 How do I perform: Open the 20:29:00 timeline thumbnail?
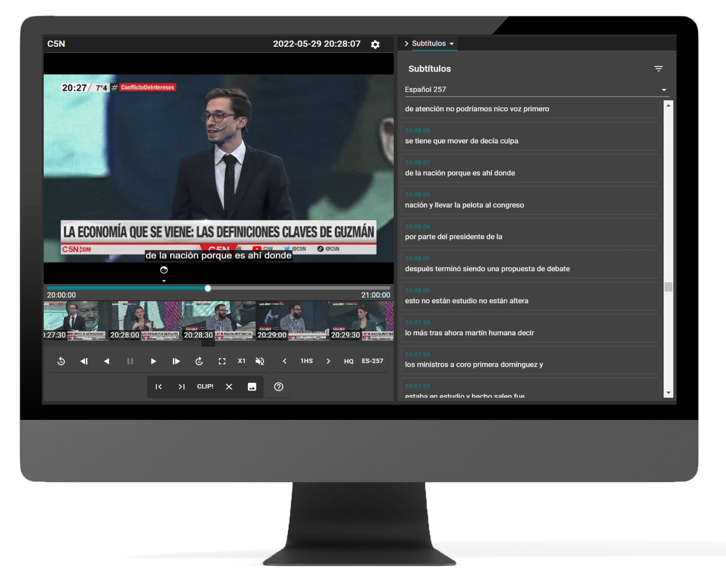(x=293, y=320)
